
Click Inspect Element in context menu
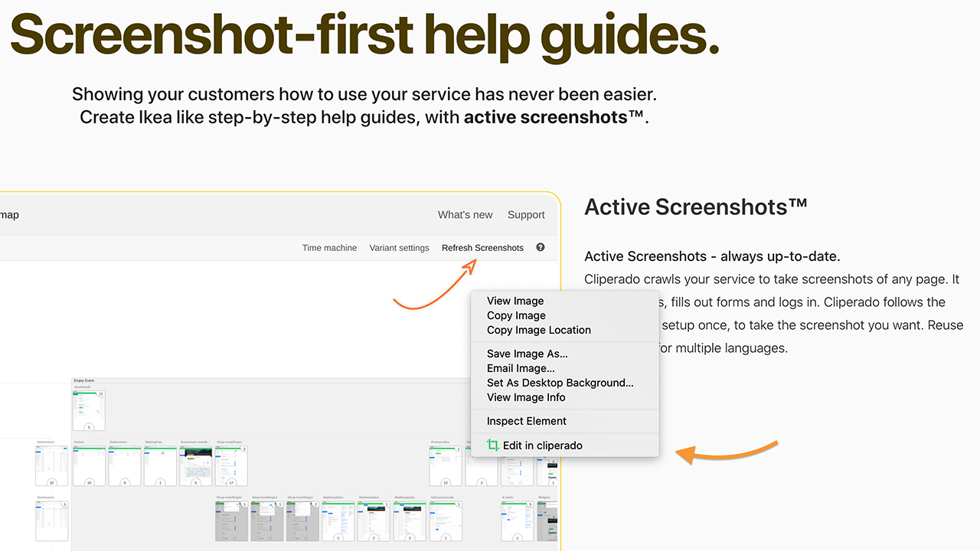[526, 421]
